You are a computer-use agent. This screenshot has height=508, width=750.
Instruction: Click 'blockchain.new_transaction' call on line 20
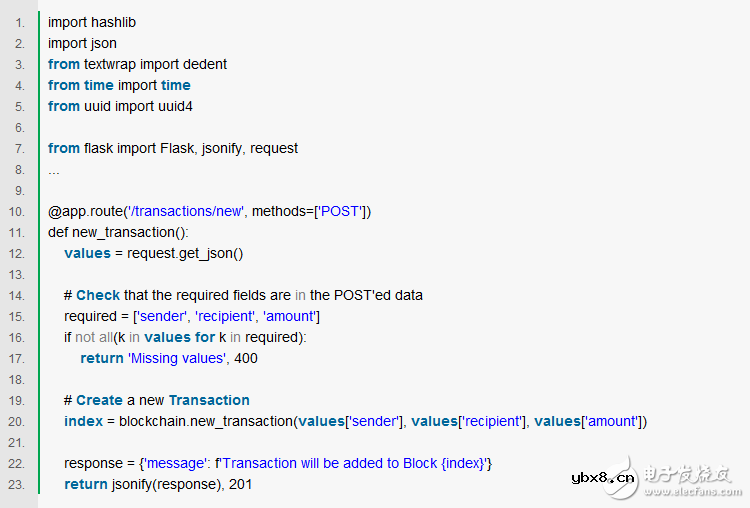click(203, 421)
